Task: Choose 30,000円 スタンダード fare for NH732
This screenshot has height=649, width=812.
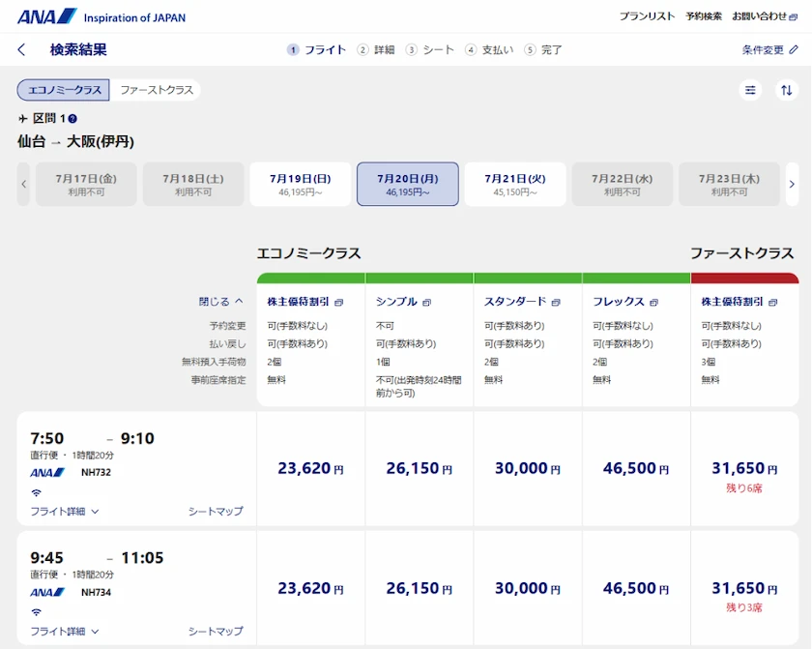Action: (528, 469)
